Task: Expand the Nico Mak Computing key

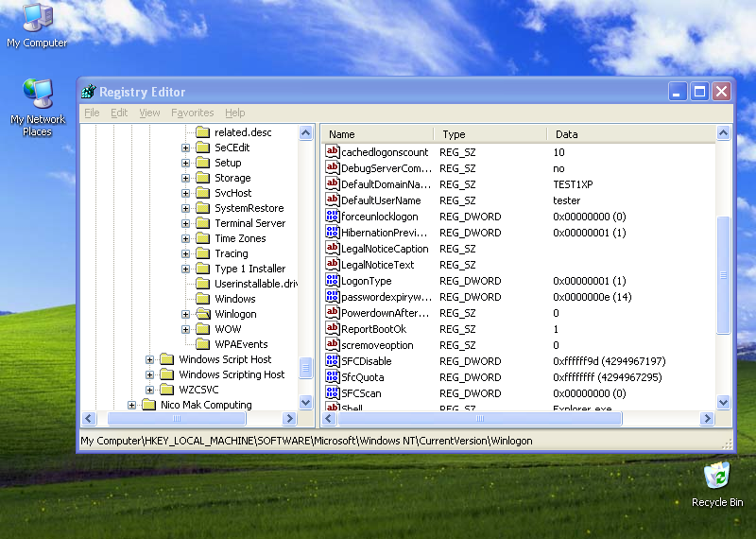Action: (131, 405)
